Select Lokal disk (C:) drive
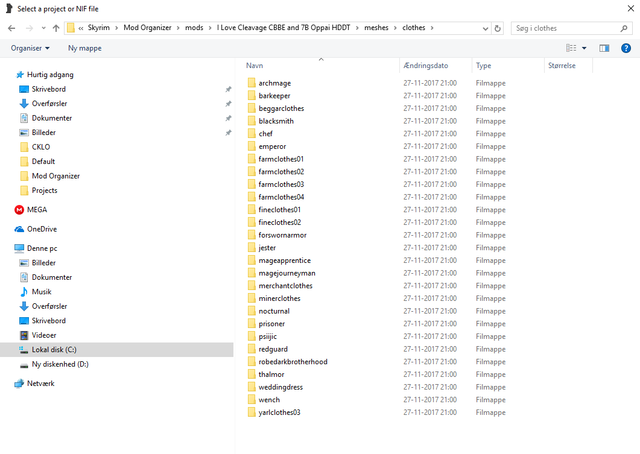This screenshot has height=454, width=640. pos(54,349)
